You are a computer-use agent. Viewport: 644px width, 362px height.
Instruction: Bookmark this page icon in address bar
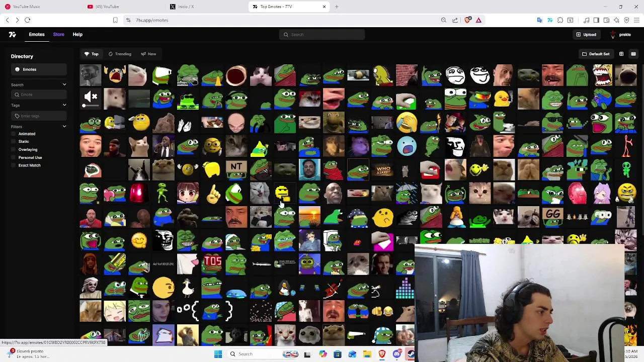(x=115, y=20)
